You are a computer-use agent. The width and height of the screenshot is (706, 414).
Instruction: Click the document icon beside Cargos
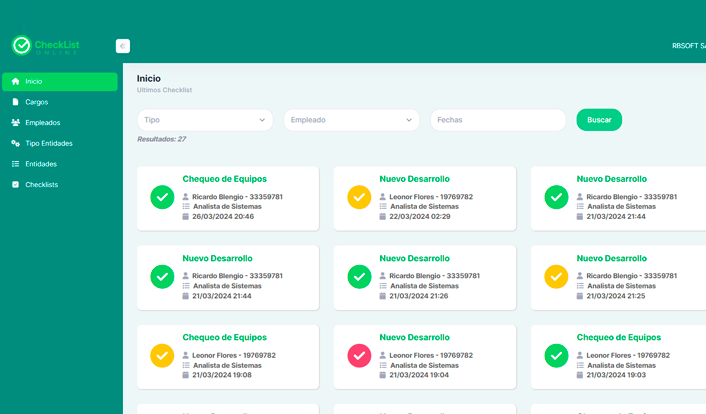(15, 102)
